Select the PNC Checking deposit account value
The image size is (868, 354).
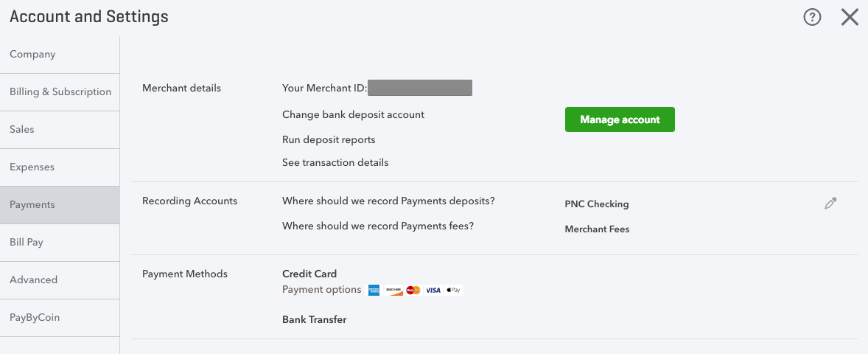(x=597, y=204)
